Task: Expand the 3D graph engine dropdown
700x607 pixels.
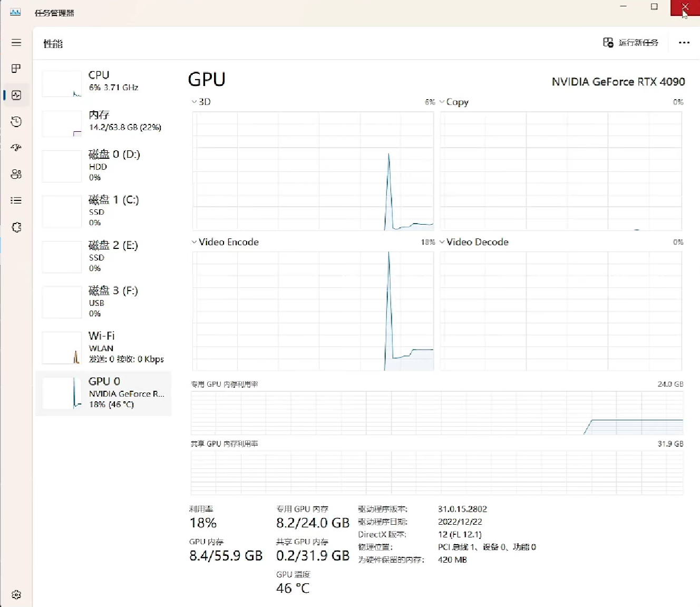Action: [201, 102]
